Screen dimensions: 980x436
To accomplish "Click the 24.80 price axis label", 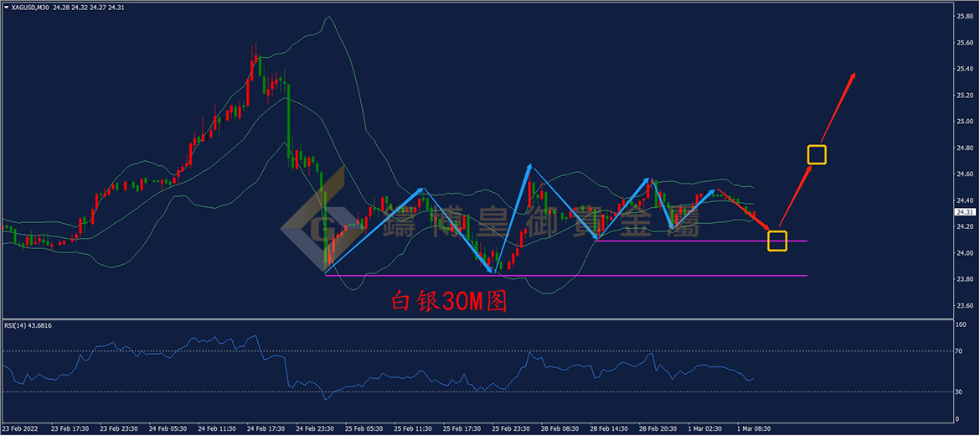I will (x=963, y=148).
